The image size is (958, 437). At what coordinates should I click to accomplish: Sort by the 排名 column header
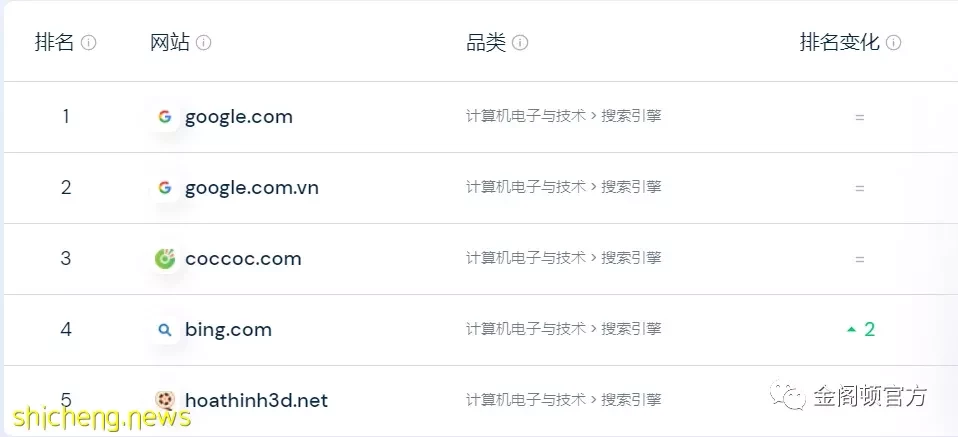coord(54,43)
